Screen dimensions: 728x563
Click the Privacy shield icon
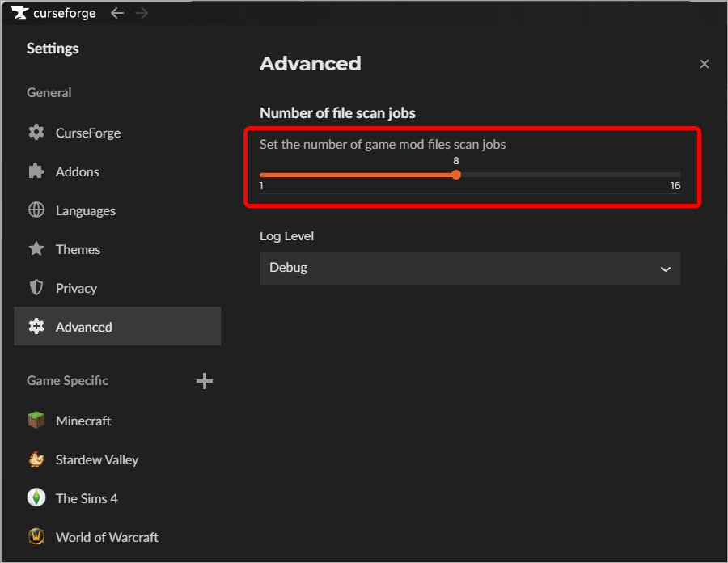pos(36,288)
